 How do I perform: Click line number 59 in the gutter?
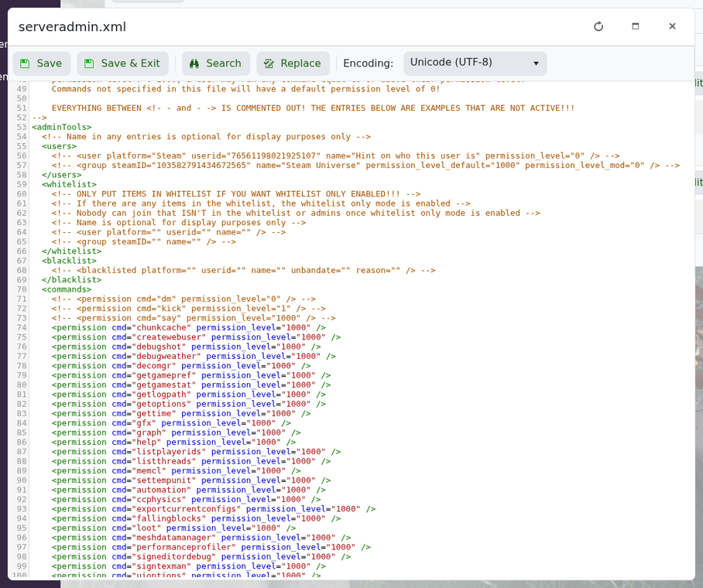[22, 184]
